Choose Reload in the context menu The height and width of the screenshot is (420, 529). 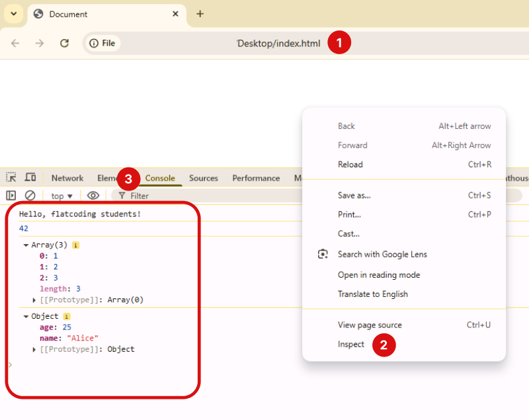[x=404, y=164]
